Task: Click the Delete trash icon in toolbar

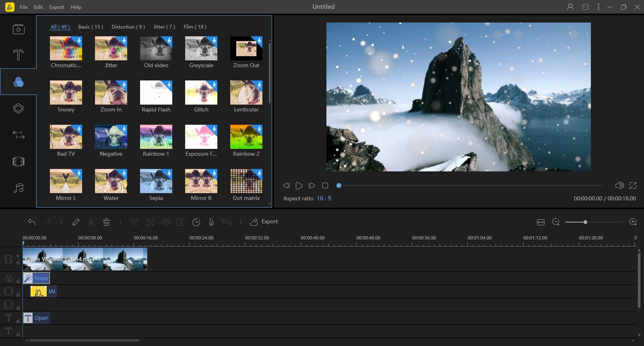Action: coord(106,222)
